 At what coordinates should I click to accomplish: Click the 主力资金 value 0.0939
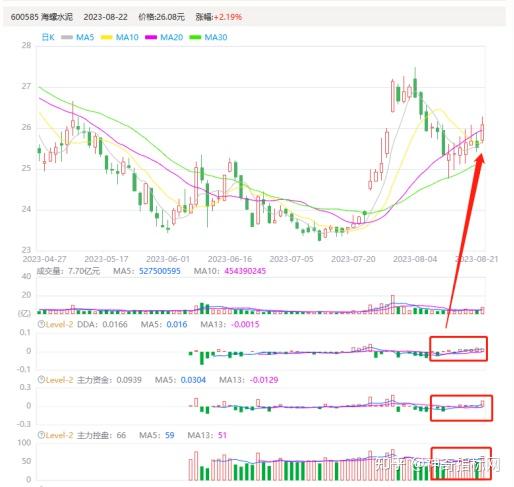click(129, 380)
